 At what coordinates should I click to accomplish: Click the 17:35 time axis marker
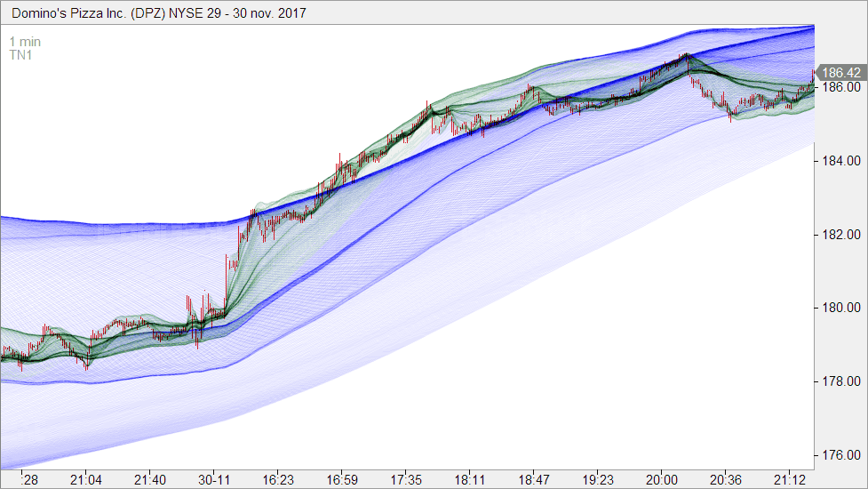406,479
